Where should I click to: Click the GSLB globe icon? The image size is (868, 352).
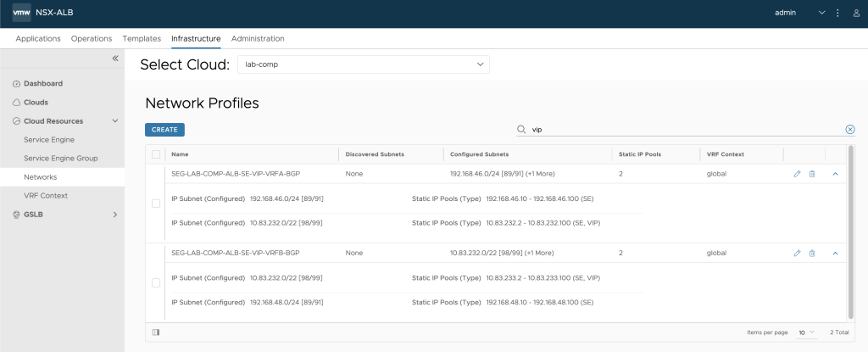tap(16, 215)
